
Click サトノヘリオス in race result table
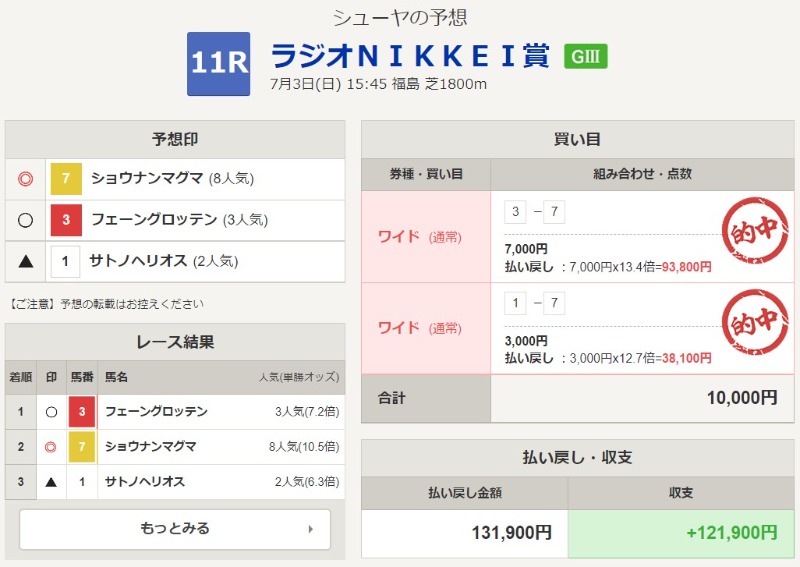tap(145, 482)
